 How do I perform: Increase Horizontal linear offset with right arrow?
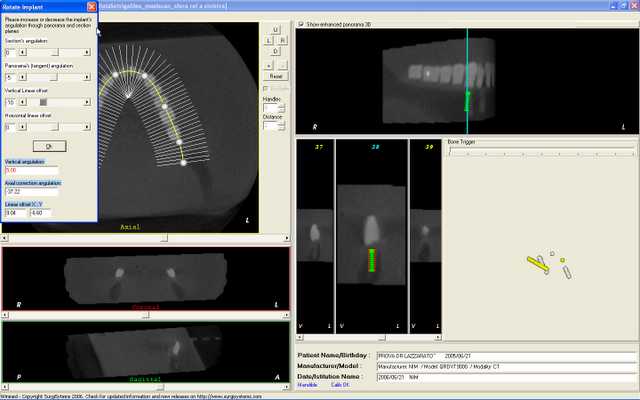(x=87, y=127)
